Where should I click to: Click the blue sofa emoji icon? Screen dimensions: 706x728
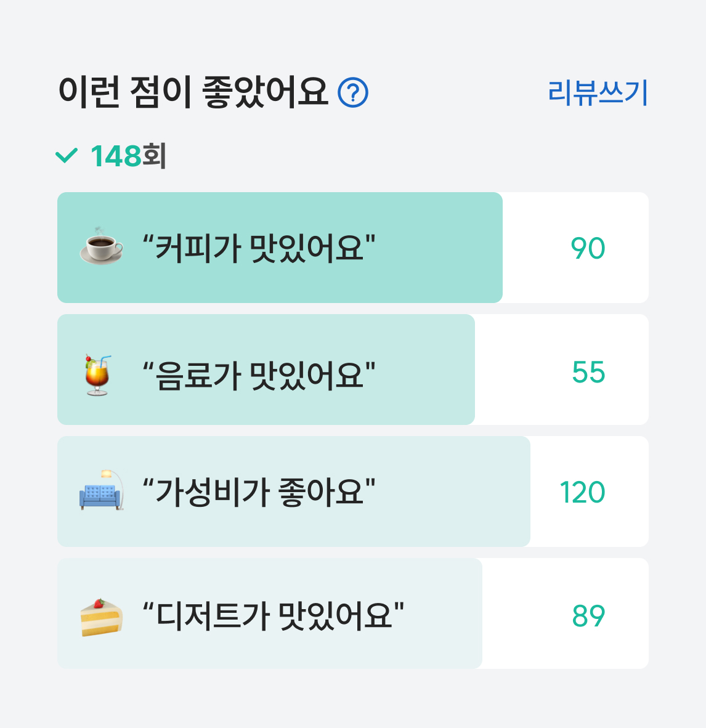click(102, 490)
